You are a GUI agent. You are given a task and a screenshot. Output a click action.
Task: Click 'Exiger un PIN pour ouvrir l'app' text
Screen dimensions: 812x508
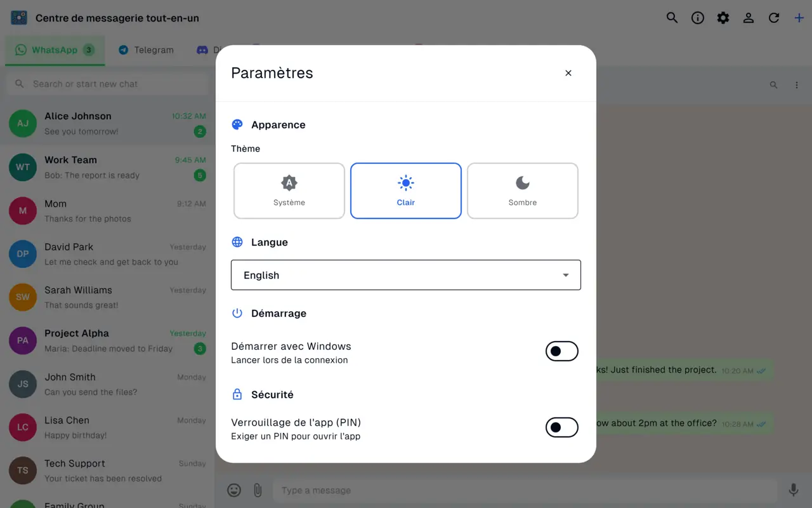point(296,436)
